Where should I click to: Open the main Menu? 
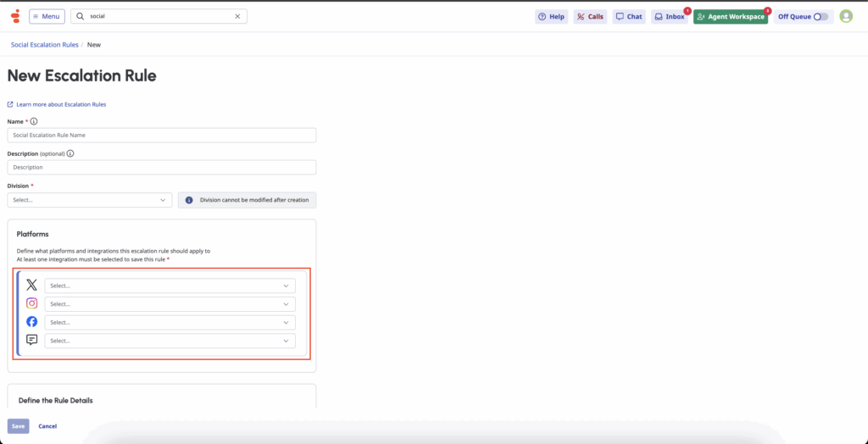[x=47, y=16]
